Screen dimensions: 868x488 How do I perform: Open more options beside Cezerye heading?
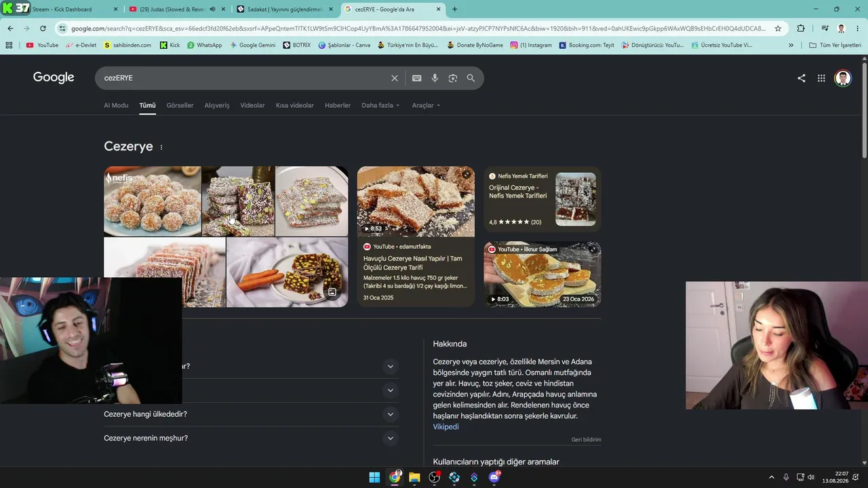pos(161,147)
